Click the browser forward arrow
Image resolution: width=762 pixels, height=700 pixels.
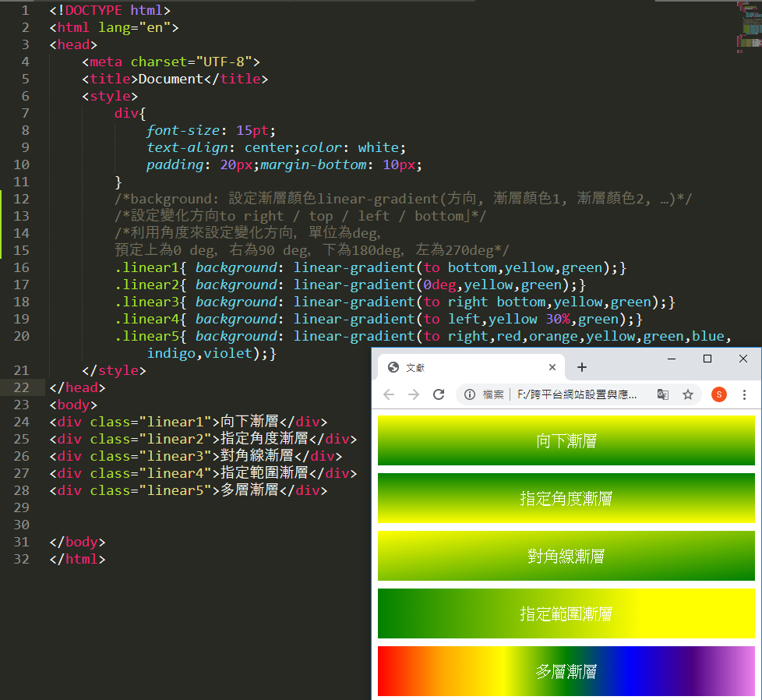click(x=414, y=394)
